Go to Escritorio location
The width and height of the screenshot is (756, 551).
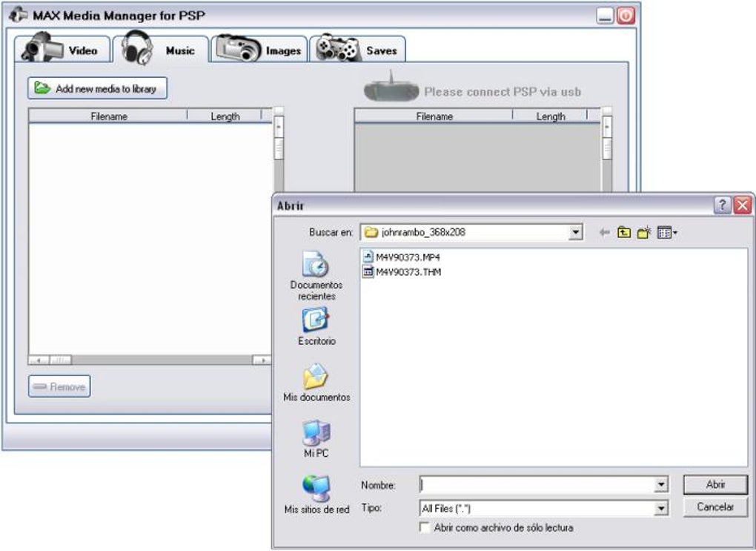(316, 326)
